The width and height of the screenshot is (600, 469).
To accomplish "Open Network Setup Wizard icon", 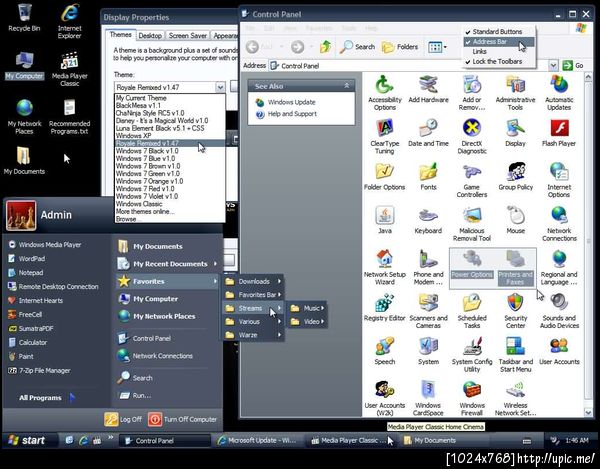I will tap(384, 267).
